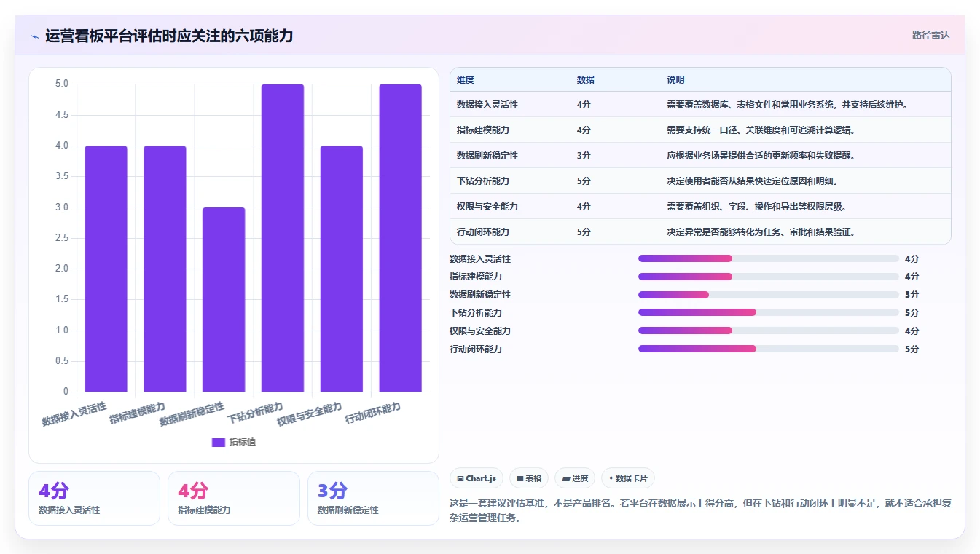980x554 pixels.
Task: Click the 下钻分析能力 progress bar
Action: 769,312
